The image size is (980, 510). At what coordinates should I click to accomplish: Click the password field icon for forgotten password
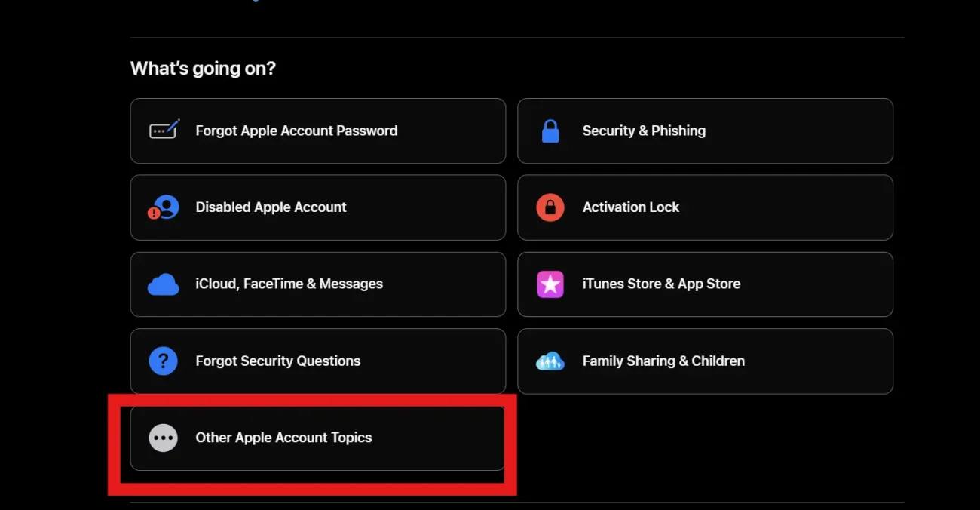tap(164, 131)
